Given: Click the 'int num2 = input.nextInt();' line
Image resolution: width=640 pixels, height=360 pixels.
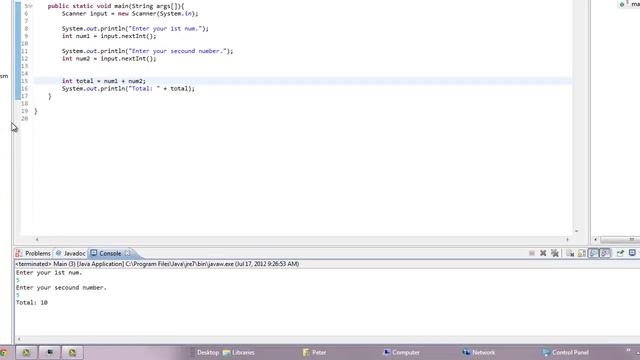Looking at the screenshot, I should click(x=109, y=58).
